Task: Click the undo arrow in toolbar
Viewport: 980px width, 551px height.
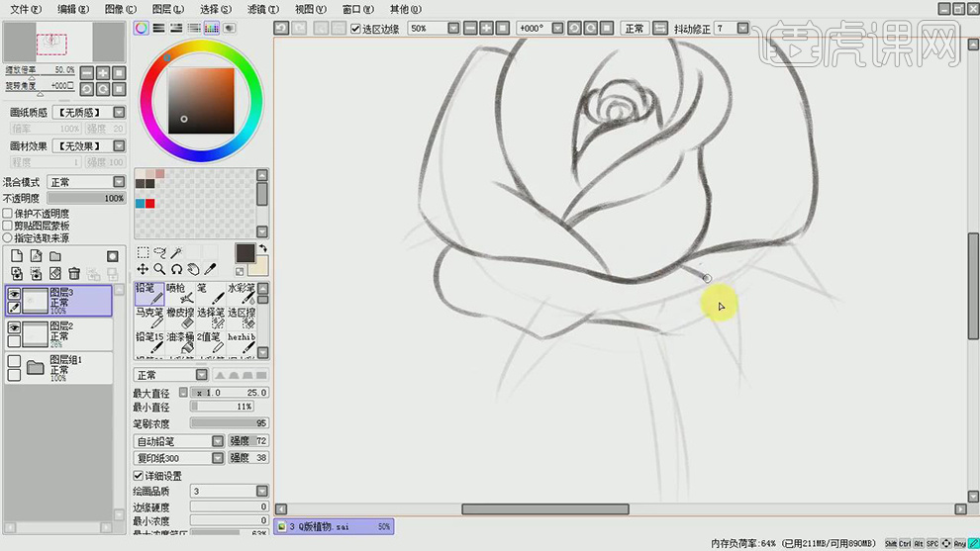Action: click(x=281, y=29)
